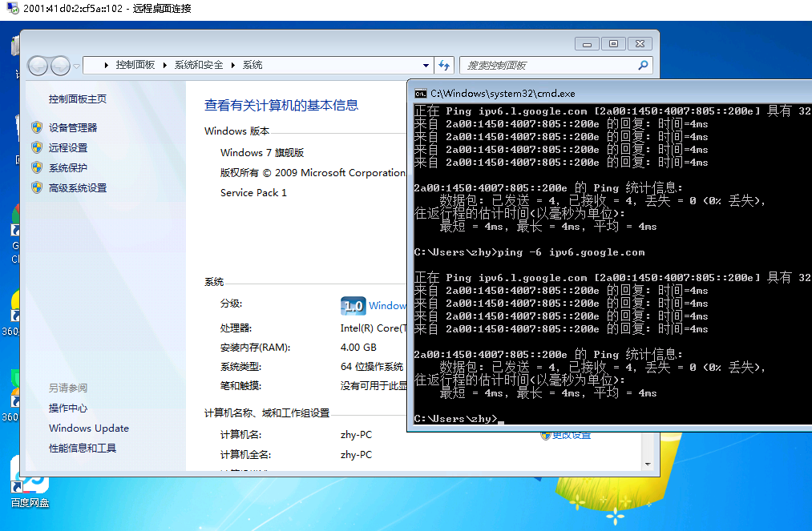Screen dimensions: 812x531
Task: Click the 1.0 Windows Experience Index badge
Action: (x=353, y=306)
